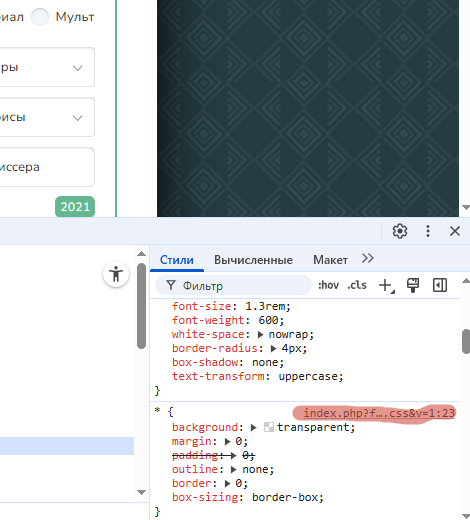Edit the text-transform value uppercase

tap(308, 376)
